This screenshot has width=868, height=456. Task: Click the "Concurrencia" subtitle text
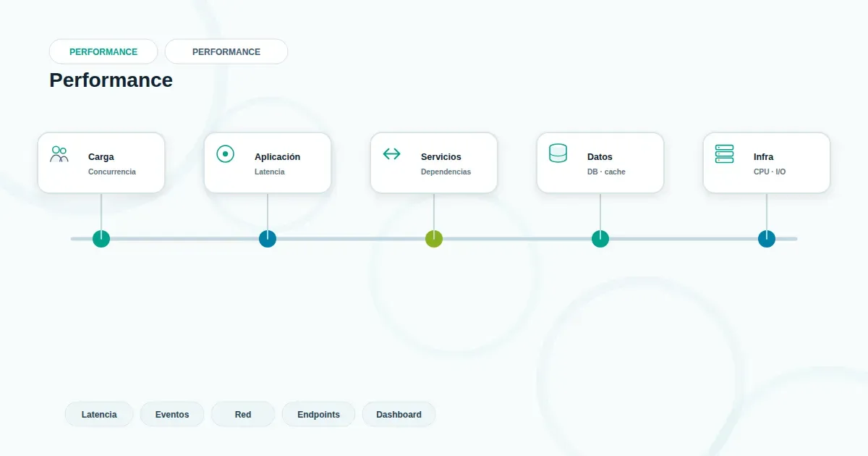[112, 172]
